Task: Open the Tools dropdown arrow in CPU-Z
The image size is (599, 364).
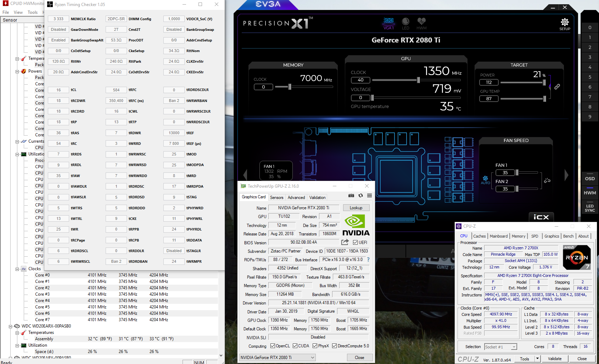Action: [x=537, y=359]
